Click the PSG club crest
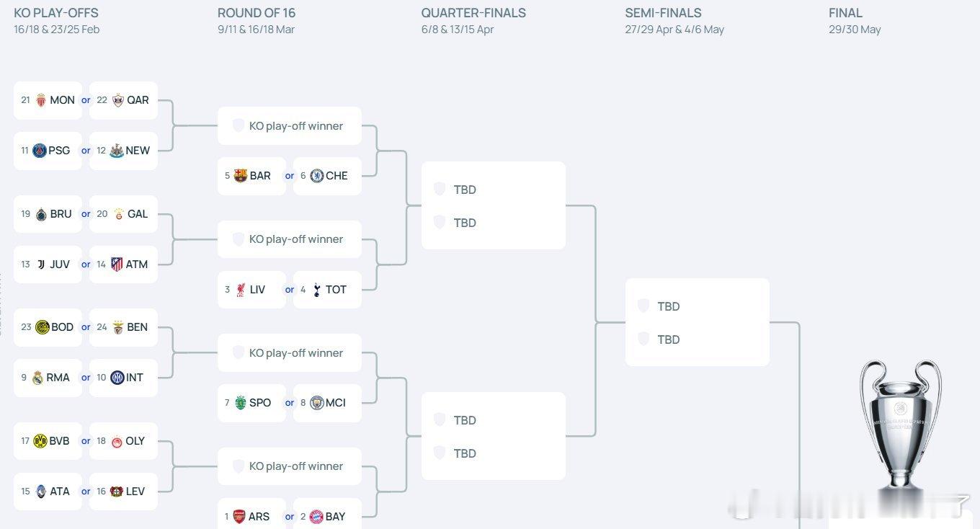Viewport: 980px width, 529px height. (x=39, y=151)
